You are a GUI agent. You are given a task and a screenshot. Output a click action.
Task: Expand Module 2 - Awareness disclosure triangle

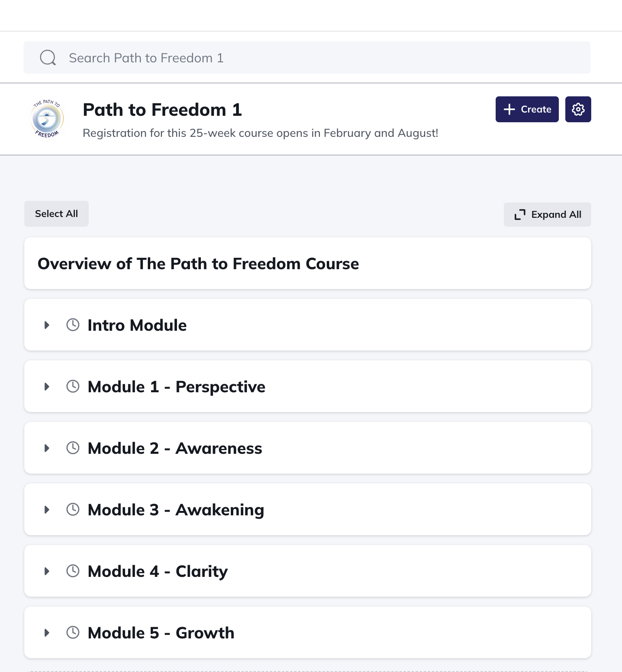point(47,448)
